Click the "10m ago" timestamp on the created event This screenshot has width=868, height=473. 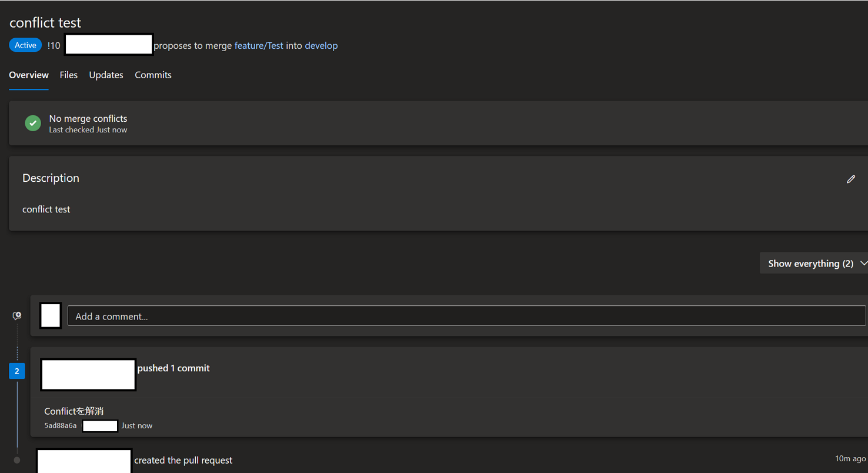[x=849, y=458]
